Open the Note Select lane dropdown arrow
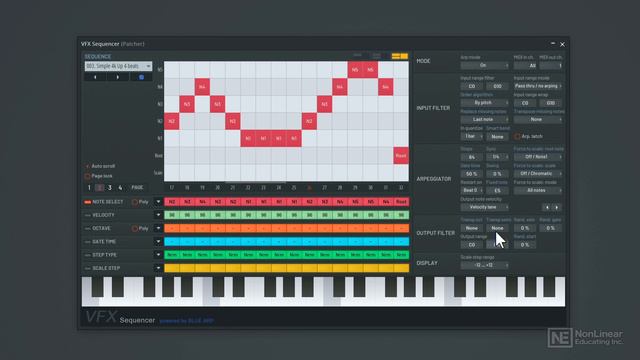This screenshot has width=640, height=360. pos(158,202)
